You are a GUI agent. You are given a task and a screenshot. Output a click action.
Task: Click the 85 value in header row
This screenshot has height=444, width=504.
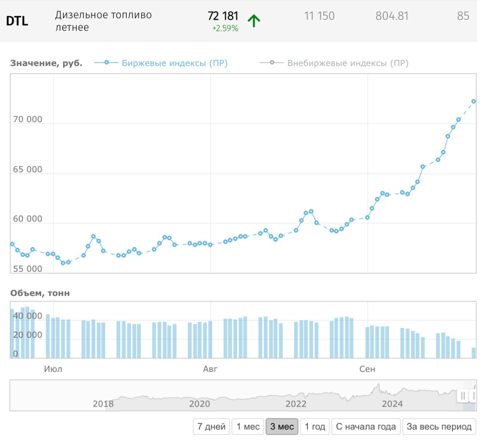[x=463, y=16]
